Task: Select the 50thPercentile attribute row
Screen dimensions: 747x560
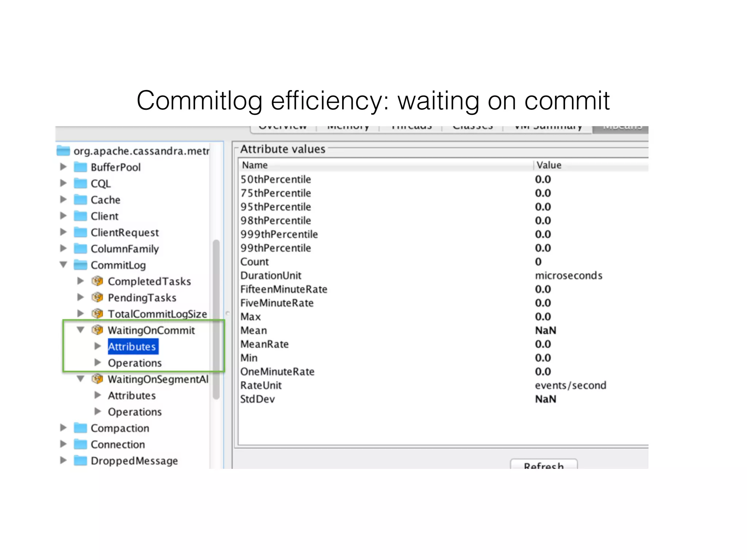Action: pos(444,179)
